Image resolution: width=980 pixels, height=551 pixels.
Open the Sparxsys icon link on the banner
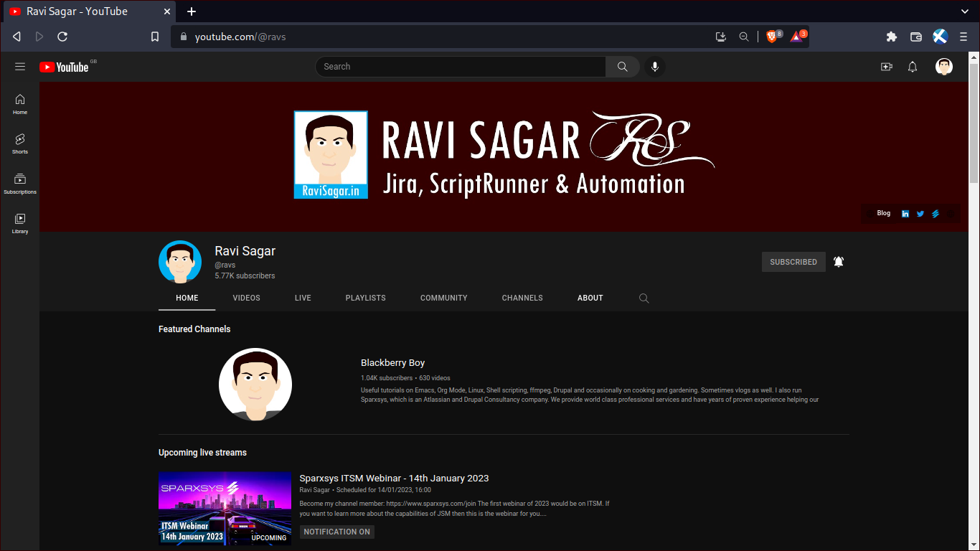coord(936,214)
